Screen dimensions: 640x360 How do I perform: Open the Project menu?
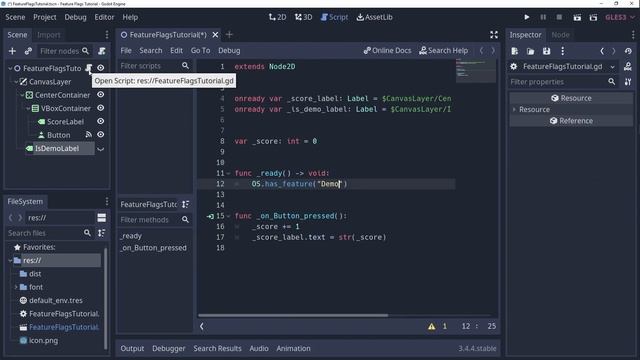click(45, 17)
